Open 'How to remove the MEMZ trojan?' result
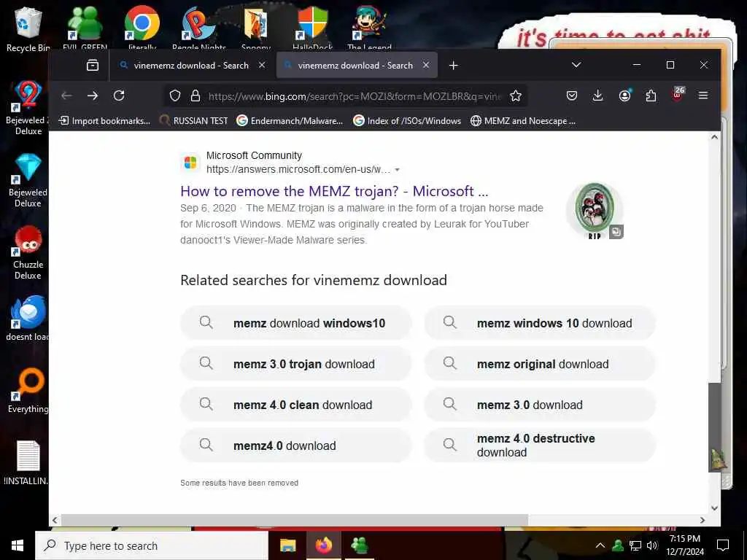 coord(334,191)
